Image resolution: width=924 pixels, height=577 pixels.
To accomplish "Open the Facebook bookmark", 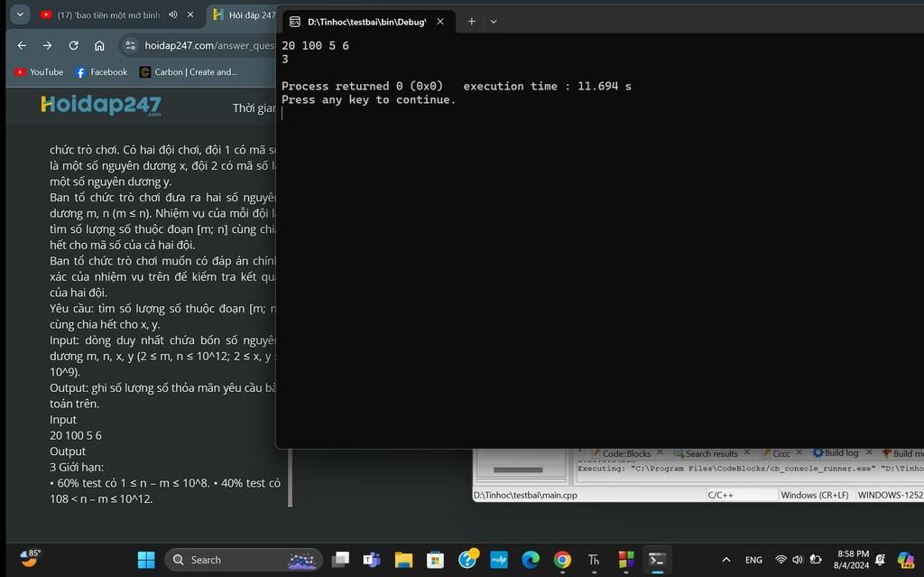I will pyautogui.click(x=101, y=72).
